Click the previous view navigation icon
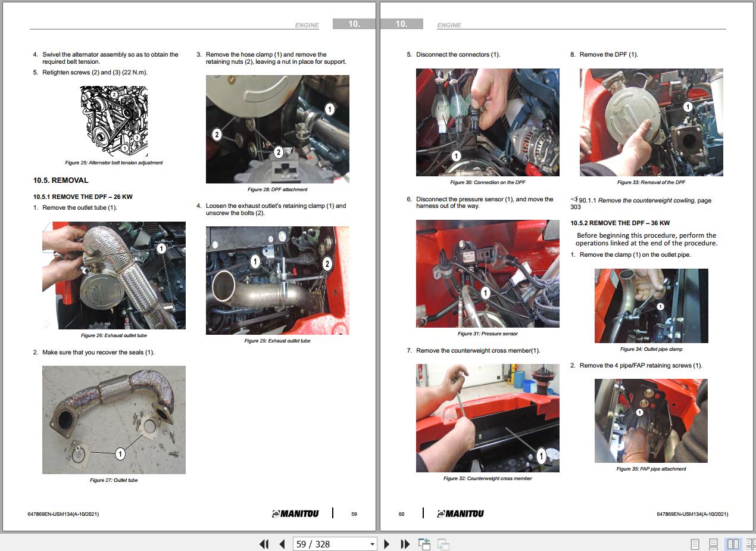756x551 pixels. coord(424,544)
